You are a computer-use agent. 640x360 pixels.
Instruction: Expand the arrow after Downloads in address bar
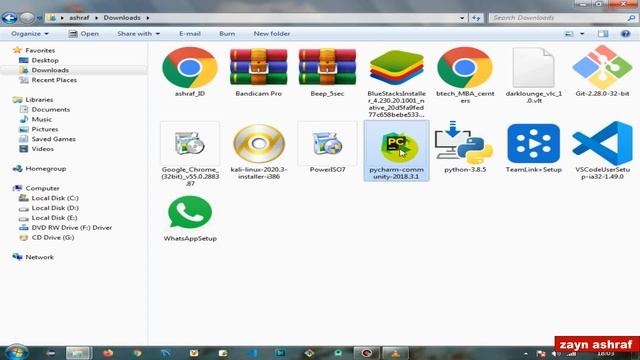click(x=148, y=18)
